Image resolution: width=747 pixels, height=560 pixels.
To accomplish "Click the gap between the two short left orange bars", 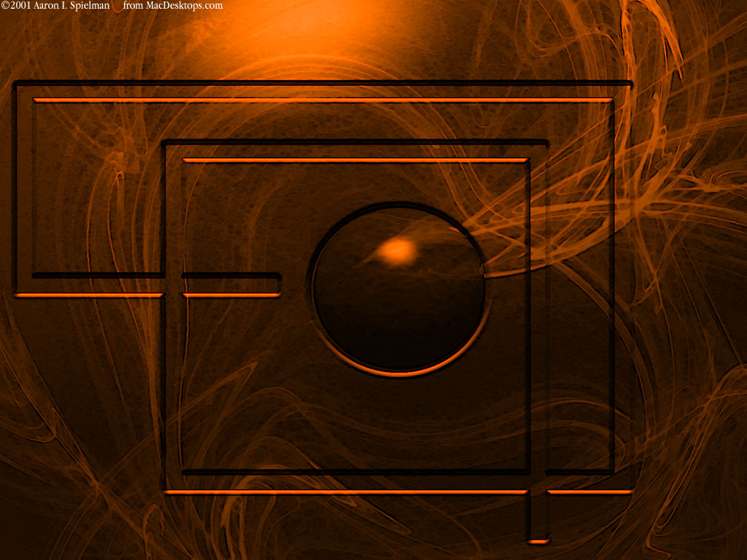I will coord(173,295).
